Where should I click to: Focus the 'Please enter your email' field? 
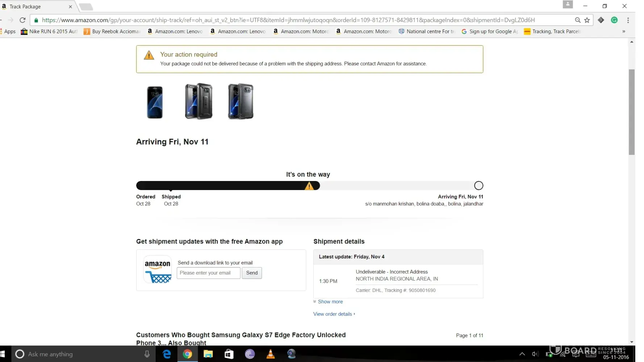tap(208, 273)
